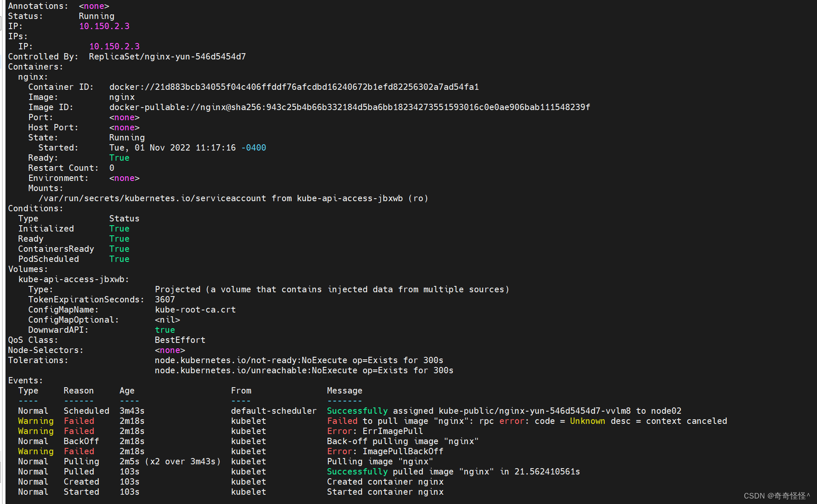Click the ReplicaSet/nginx-yun-546d5454d7 controller text
817x504 pixels.
167,57
